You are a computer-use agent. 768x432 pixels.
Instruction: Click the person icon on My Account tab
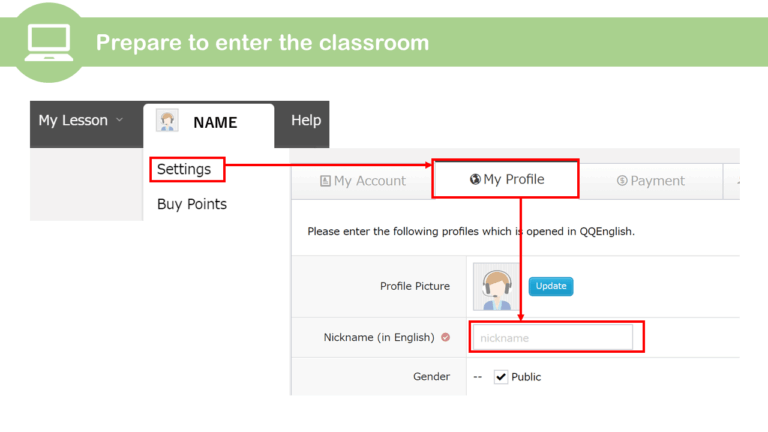click(x=325, y=181)
